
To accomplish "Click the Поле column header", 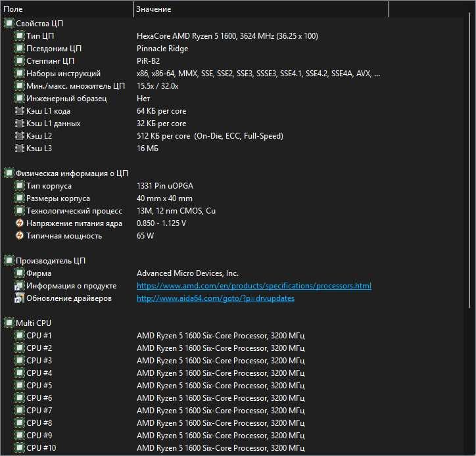I will click(x=67, y=9).
